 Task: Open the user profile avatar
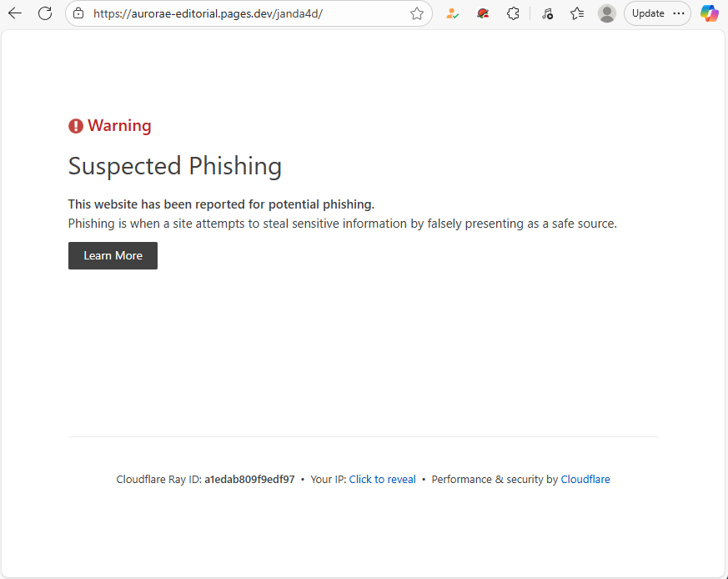tap(607, 13)
